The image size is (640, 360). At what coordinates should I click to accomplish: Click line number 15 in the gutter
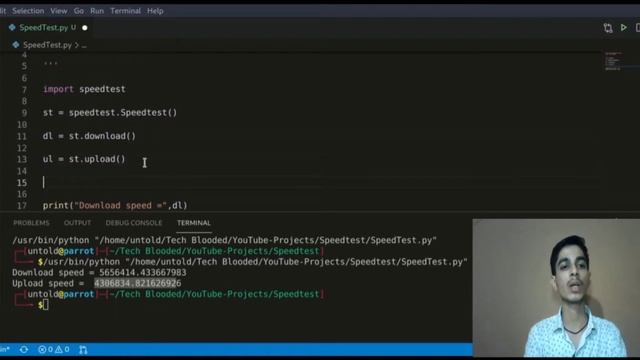[22, 183]
